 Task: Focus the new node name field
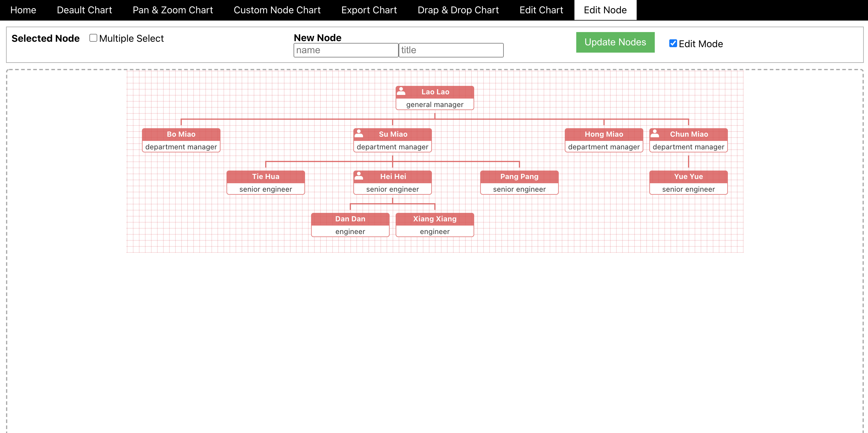tap(346, 50)
